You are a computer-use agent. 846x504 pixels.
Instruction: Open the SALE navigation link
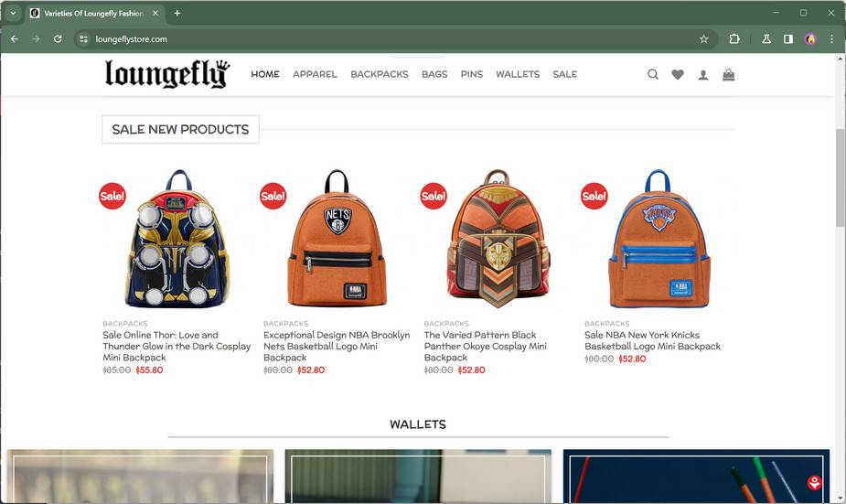pyautogui.click(x=565, y=74)
